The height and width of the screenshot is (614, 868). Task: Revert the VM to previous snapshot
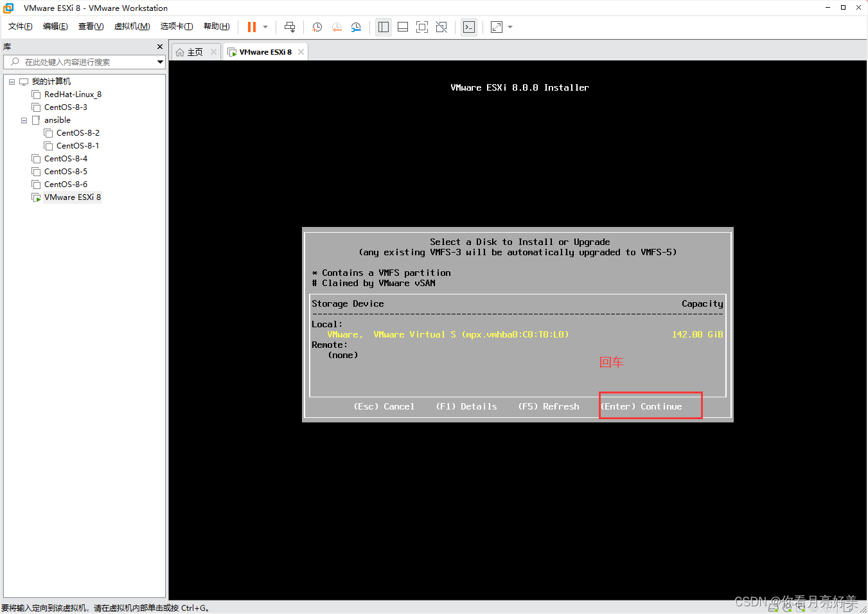click(x=337, y=27)
